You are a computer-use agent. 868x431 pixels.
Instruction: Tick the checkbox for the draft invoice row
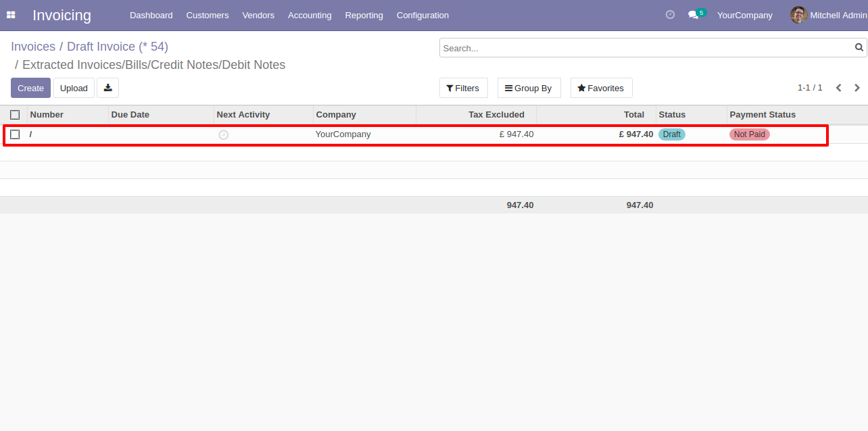tap(15, 134)
